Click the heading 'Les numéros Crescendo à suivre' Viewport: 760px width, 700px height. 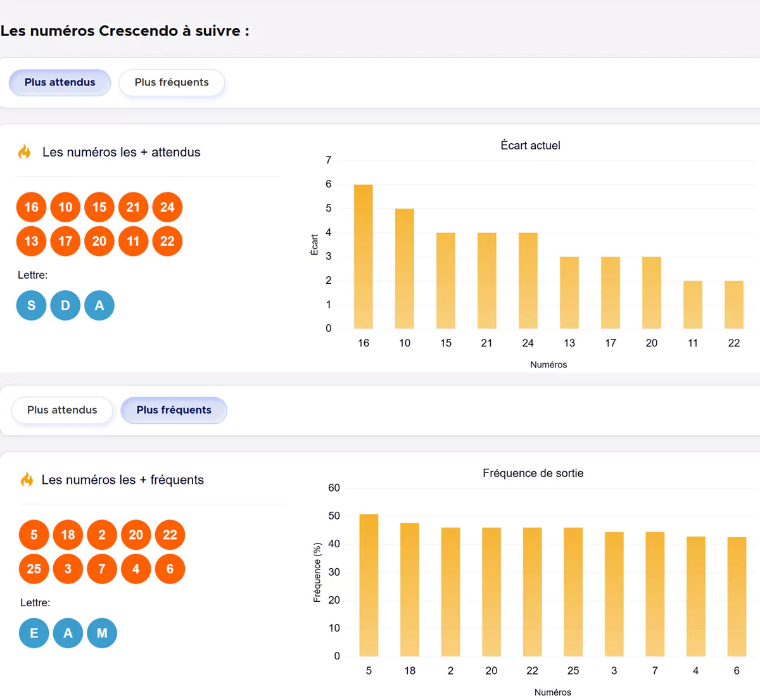click(125, 30)
